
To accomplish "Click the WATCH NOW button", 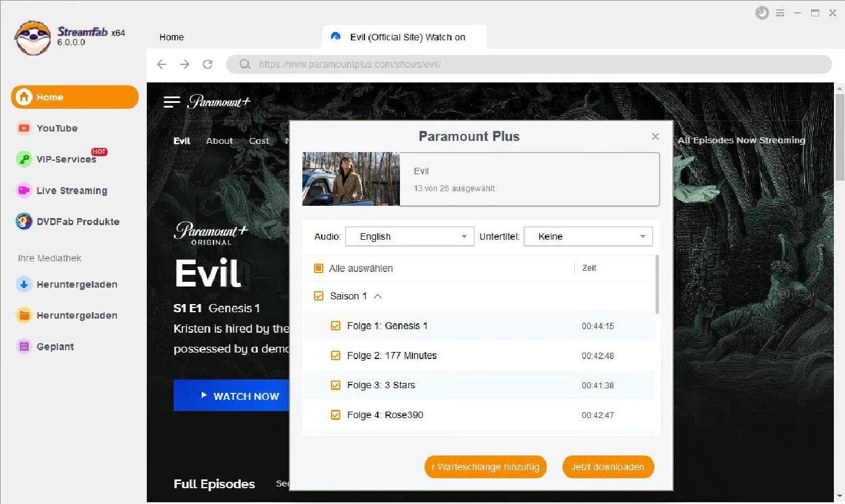I will 232,396.
